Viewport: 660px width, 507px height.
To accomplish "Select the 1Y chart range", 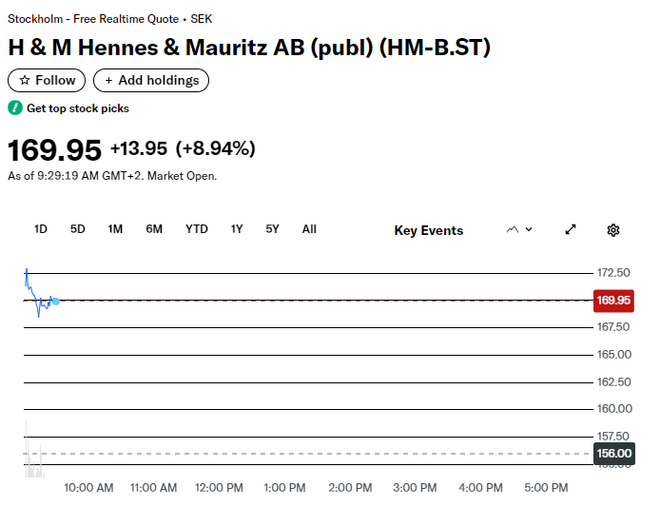I will tap(237, 229).
